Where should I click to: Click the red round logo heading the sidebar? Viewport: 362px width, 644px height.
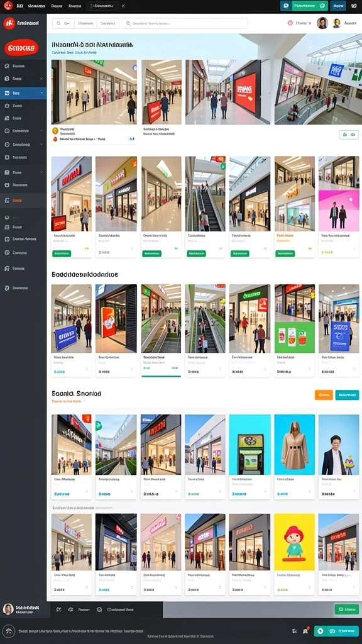click(x=9, y=23)
